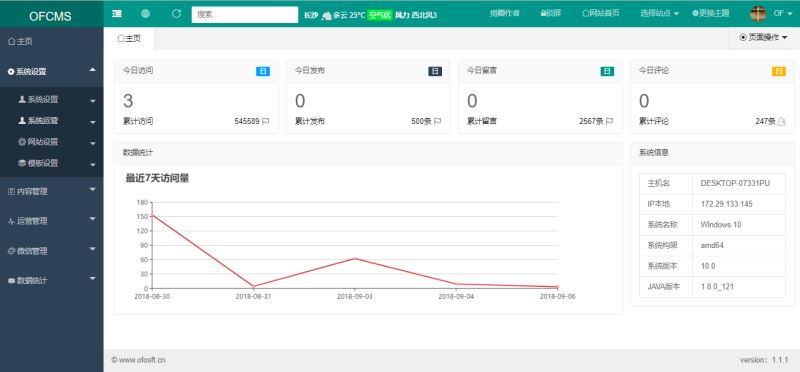Expand 模板设置 submenu item

click(52, 163)
